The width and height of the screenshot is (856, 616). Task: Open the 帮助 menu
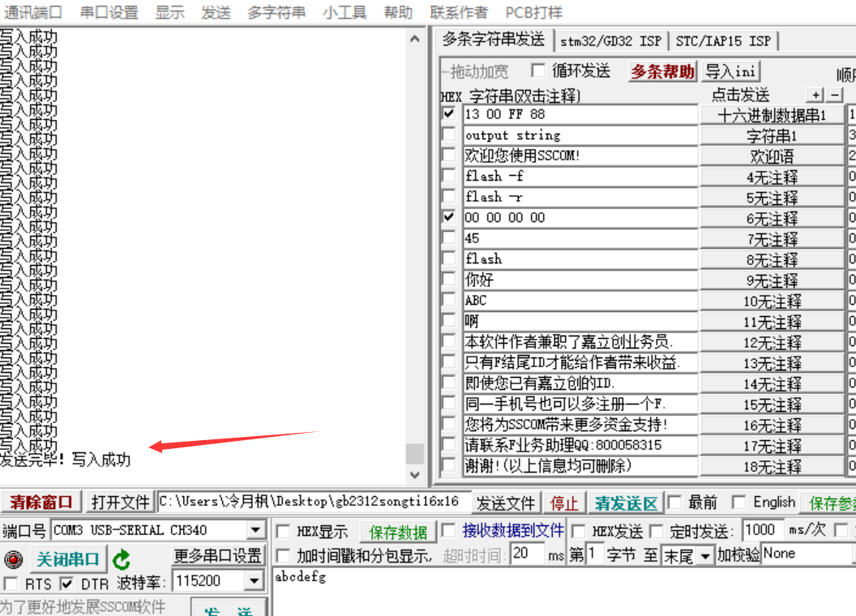click(x=398, y=12)
